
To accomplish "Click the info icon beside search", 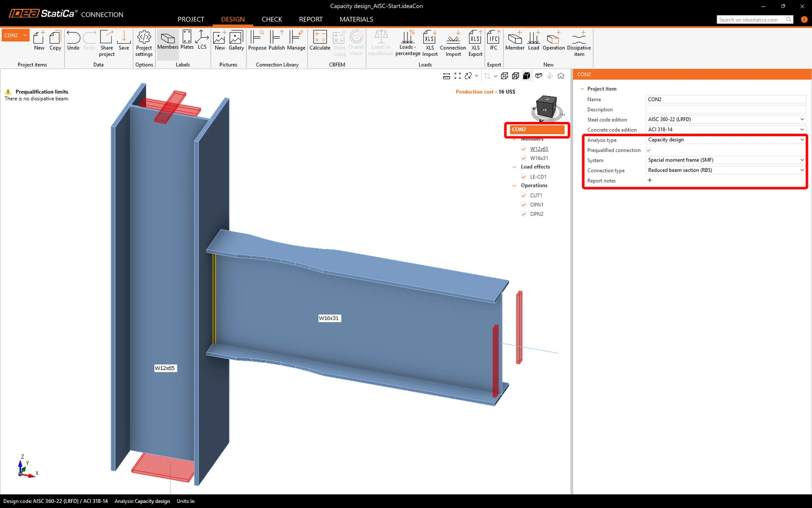I will (x=804, y=19).
